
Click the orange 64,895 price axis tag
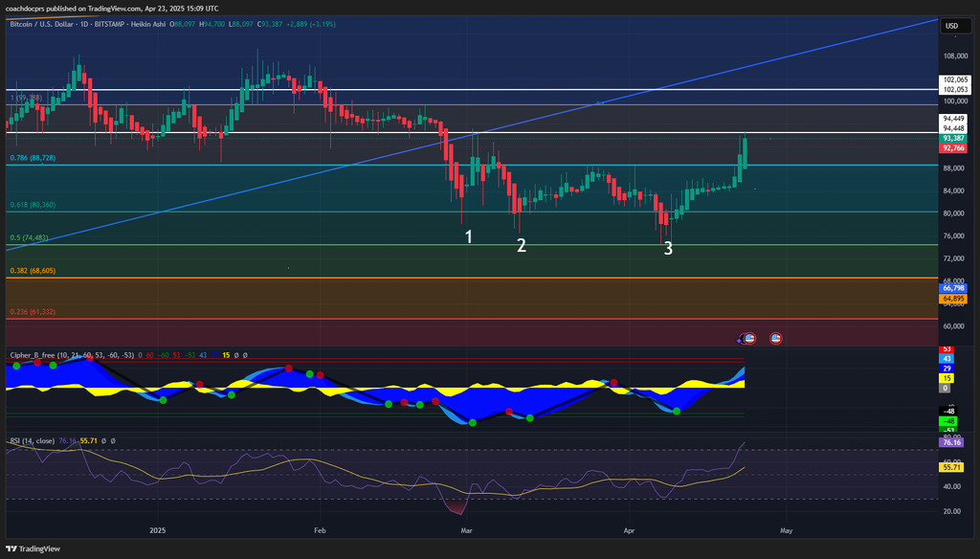point(953,299)
